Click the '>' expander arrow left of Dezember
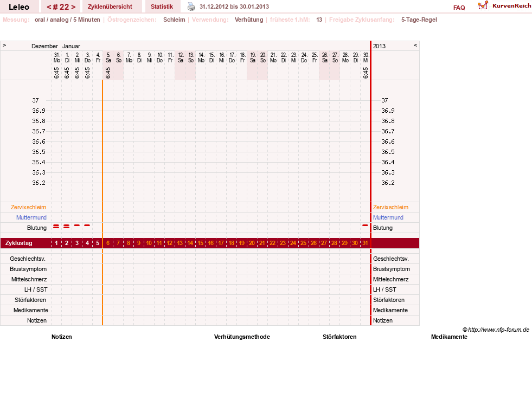 4,45
